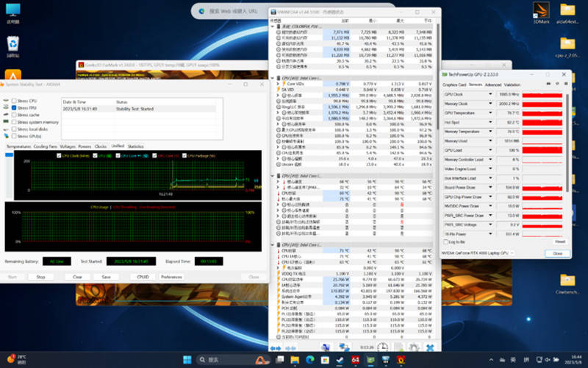Open Microsoft Edge from the taskbar

(x=309, y=359)
